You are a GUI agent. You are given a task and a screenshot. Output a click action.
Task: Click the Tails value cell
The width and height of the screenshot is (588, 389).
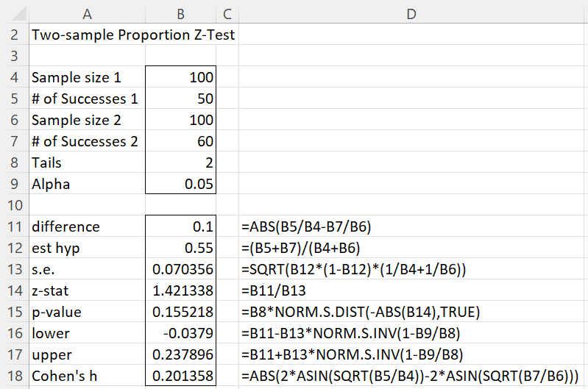(181, 163)
